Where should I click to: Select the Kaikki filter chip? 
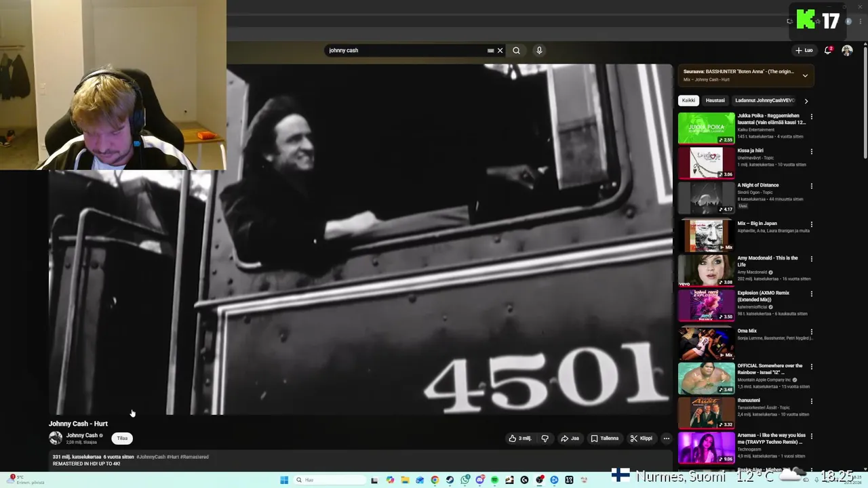pos(688,100)
